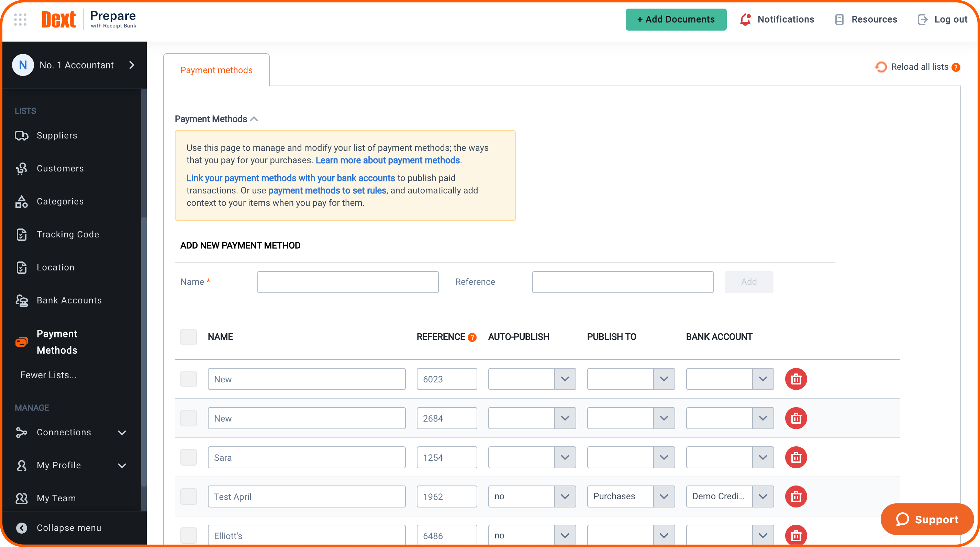The image size is (980, 547).
Task: Select the Sara row checkbox
Action: point(188,457)
